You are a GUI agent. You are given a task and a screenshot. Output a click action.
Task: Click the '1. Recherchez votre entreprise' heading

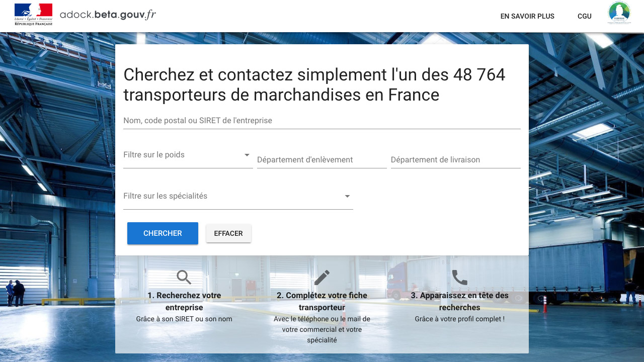184,301
